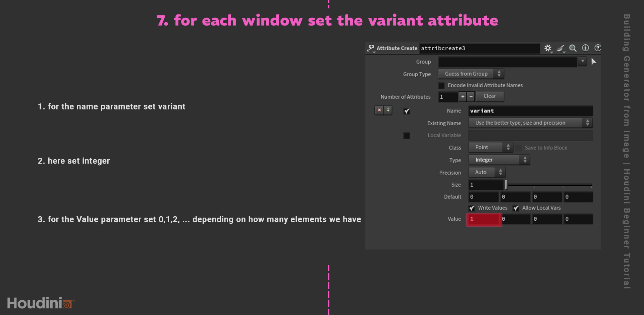
Task: Click the arrow cursor to pick Group interactively
Action: 594,61
